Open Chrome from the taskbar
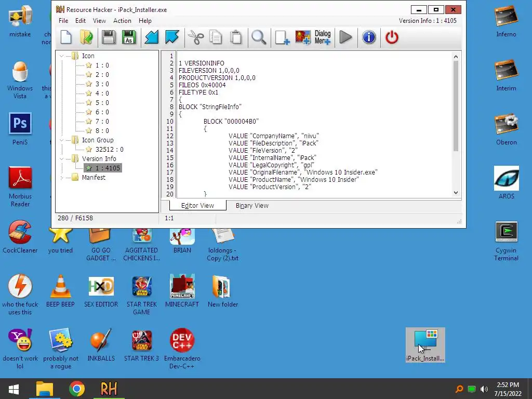The image size is (532, 399). click(77, 389)
